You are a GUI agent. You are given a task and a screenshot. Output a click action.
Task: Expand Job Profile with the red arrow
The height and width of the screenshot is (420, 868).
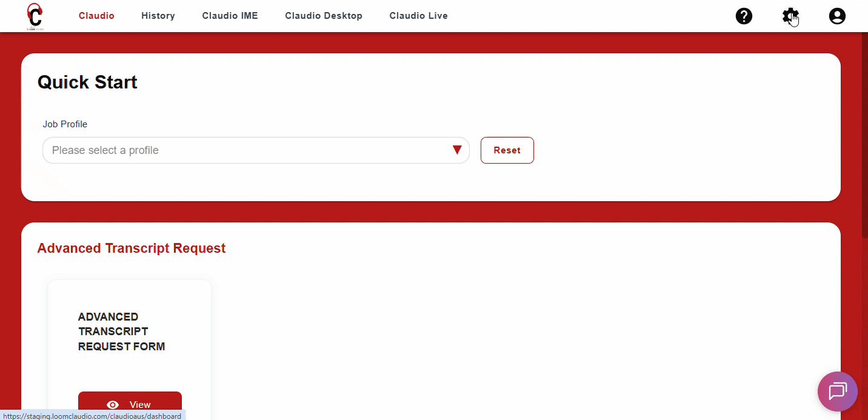[457, 150]
